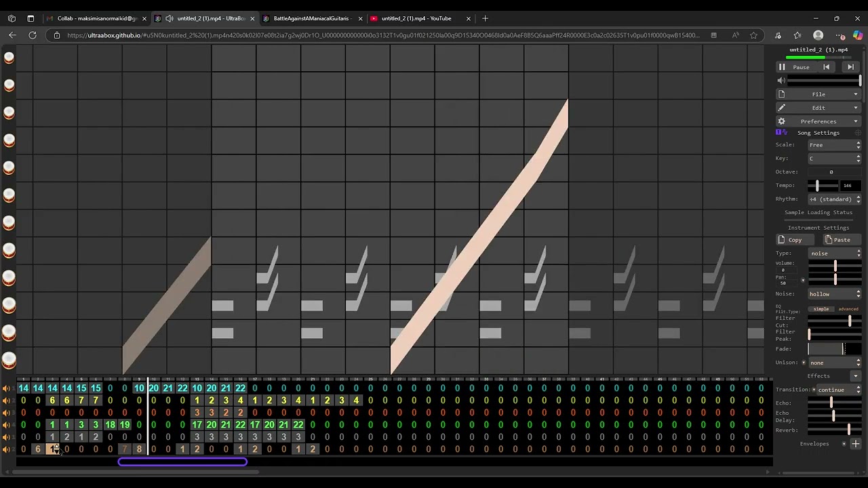This screenshot has height=488, width=868.
Task: Click the master volume speaker icon
Action: click(x=781, y=81)
